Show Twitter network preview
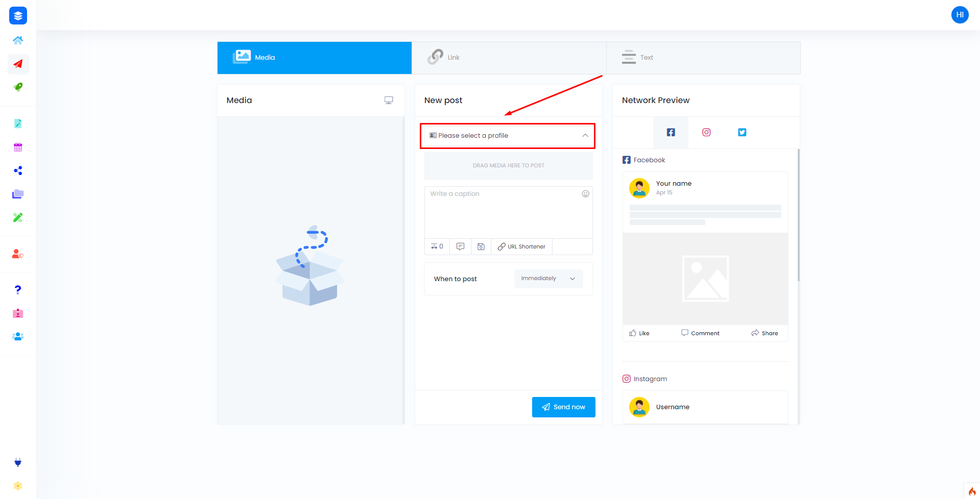This screenshot has width=980, height=499. coord(742,133)
